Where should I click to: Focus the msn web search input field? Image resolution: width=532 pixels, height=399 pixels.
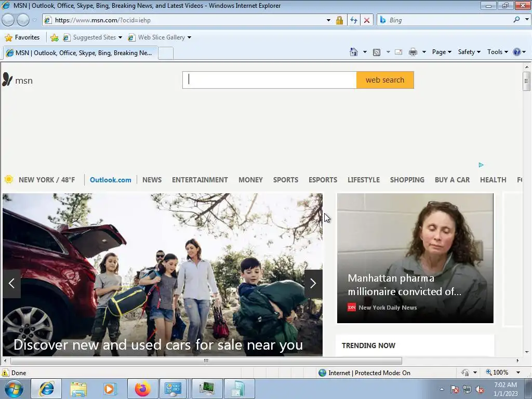coord(270,80)
